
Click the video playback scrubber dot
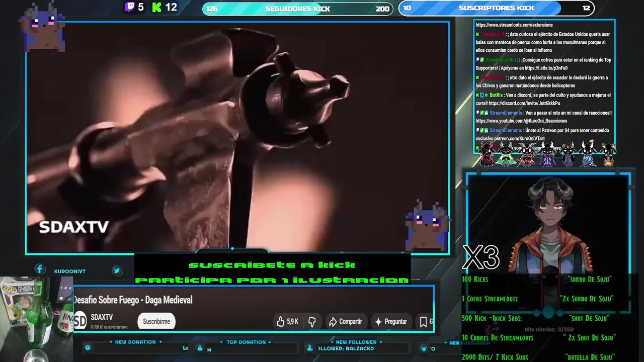(232, 248)
